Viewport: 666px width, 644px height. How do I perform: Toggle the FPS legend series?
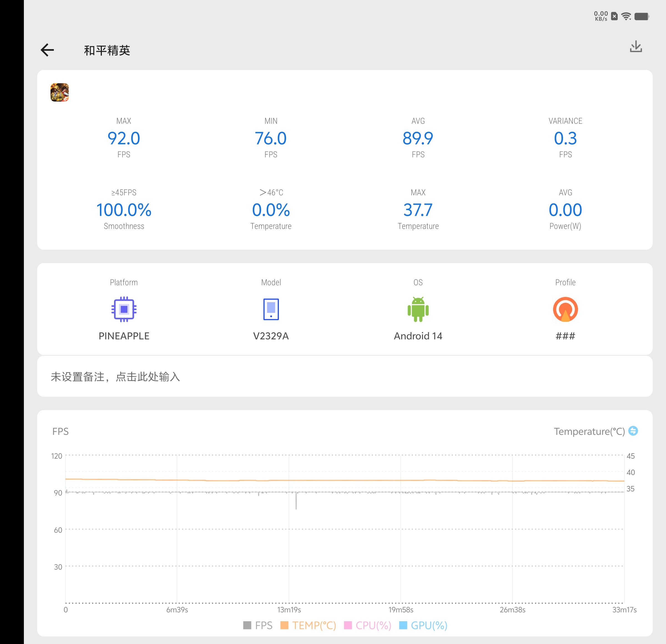click(x=258, y=625)
